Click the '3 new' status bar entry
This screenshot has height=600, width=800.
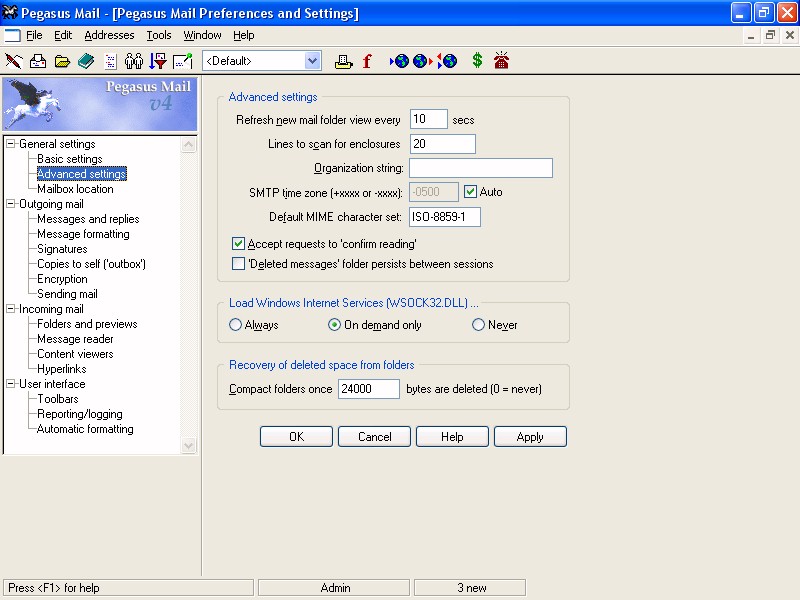[x=470, y=588]
